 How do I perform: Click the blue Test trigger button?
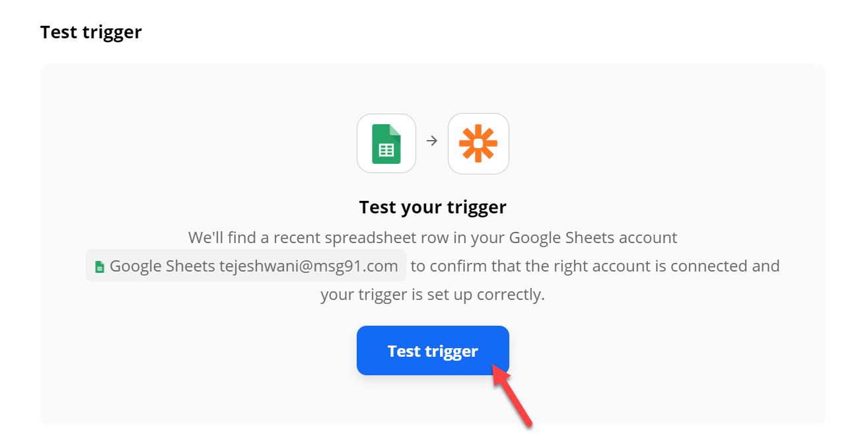click(433, 351)
